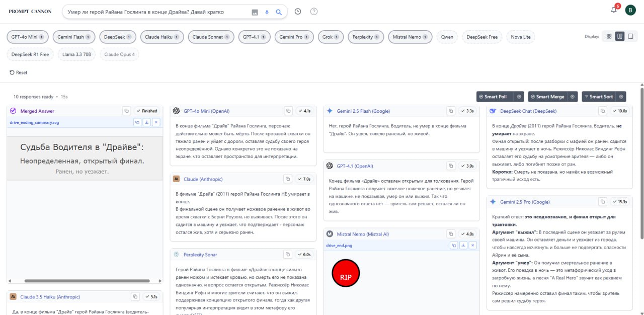The width and height of the screenshot is (644, 315).
Task: Switch display to grid layout icon
Action: point(609,36)
